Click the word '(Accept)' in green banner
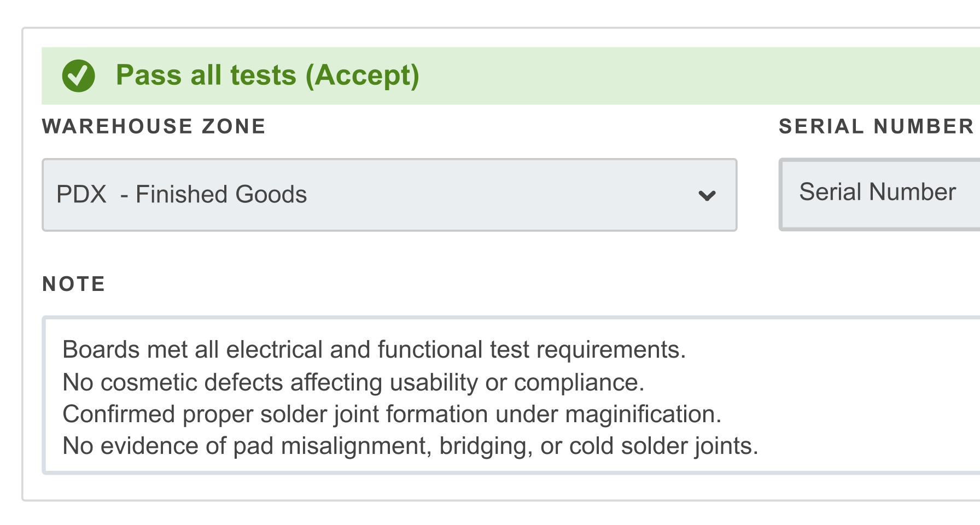Image resolution: width=980 pixels, height=525 pixels. point(363,75)
